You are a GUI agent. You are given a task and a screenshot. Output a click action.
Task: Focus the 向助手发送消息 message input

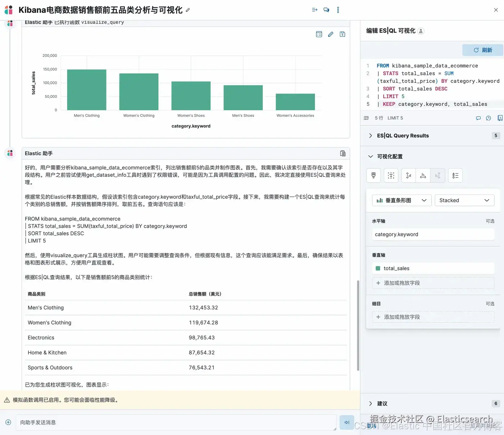tap(176, 422)
